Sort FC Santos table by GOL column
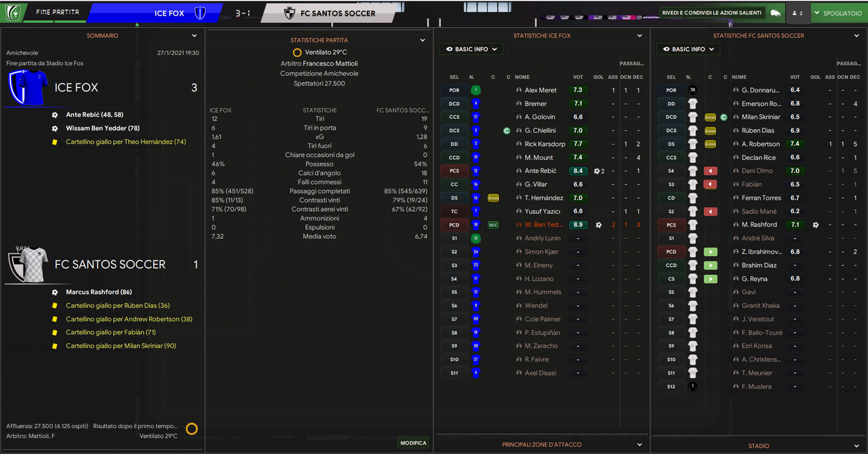868x454 pixels. point(816,77)
